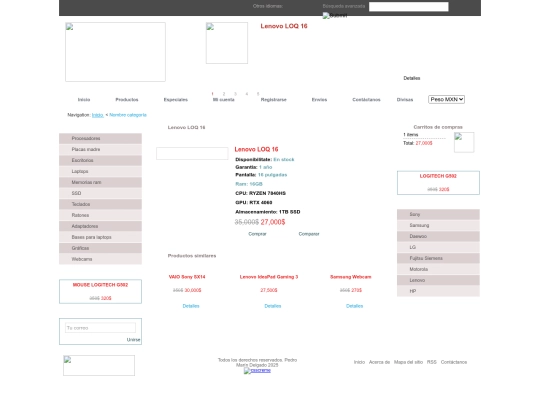Select the Gráficas category
The height and width of the screenshot is (405, 540).
(100, 248)
